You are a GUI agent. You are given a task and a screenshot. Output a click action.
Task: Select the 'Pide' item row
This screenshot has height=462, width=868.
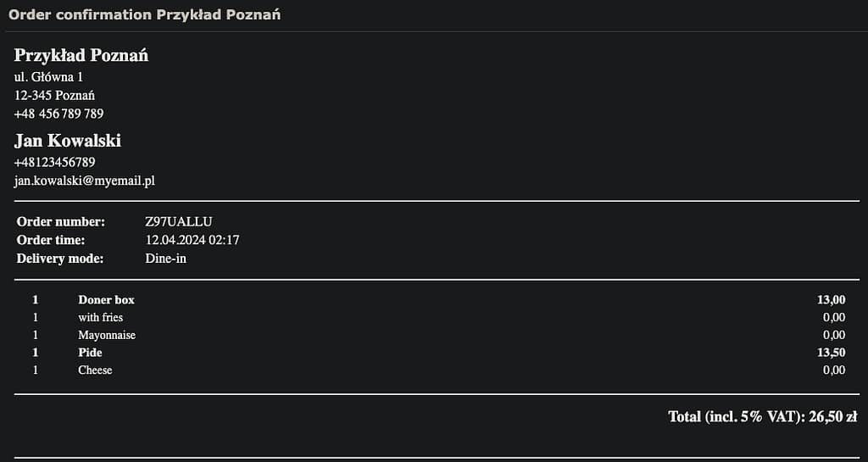point(437,353)
